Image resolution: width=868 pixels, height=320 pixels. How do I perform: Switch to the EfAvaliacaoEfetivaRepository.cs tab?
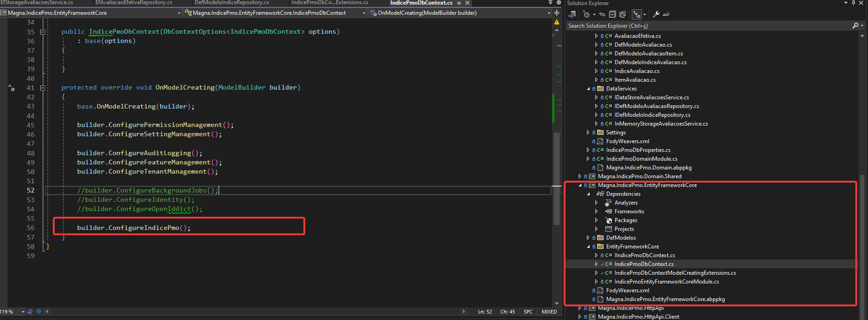pos(134,3)
